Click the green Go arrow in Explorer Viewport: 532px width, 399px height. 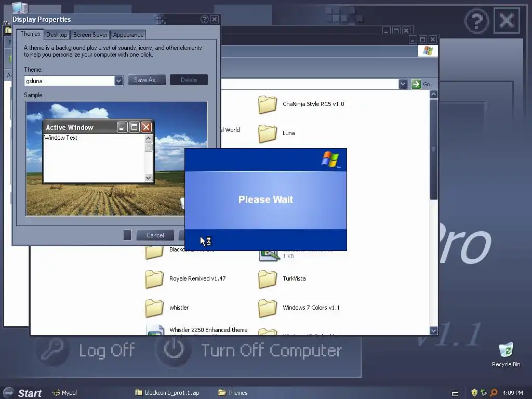click(x=416, y=84)
